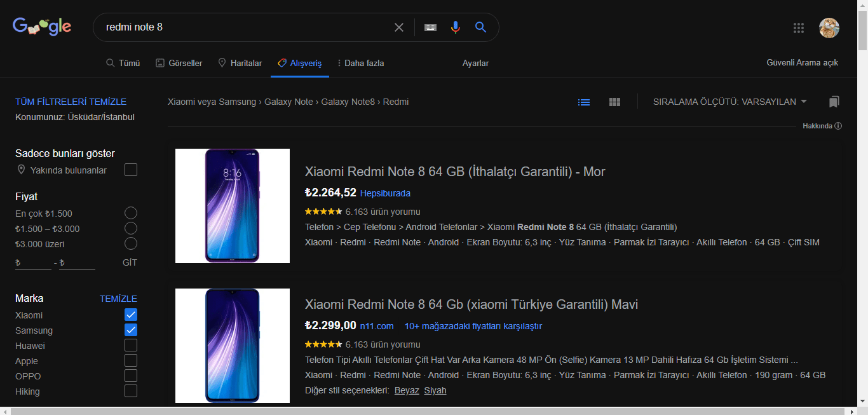Click the blue search magnifier icon
Viewport: 868px width, 415px height.
(x=481, y=27)
